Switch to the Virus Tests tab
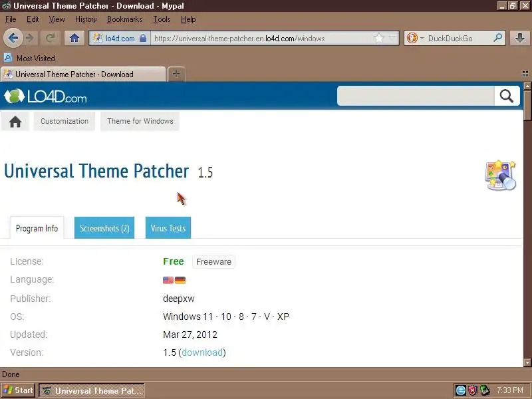This screenshot has height=399, width=532. point(168,228)
